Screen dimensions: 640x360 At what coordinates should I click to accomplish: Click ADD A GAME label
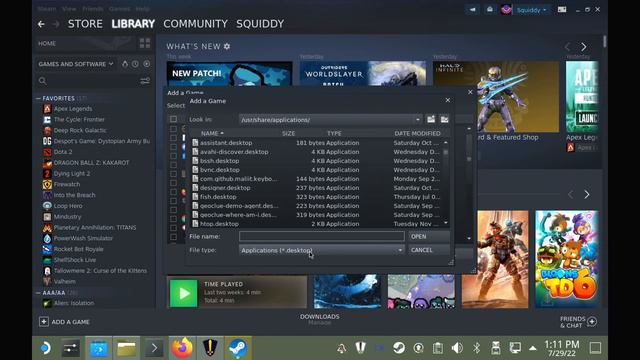pos(71,322)
